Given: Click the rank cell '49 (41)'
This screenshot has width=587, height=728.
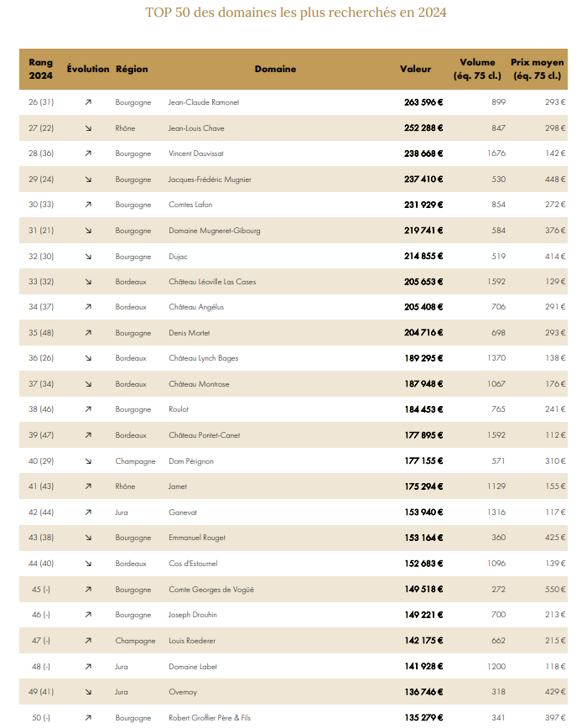Looking at the screenshot, I should click(x=41, y=692).
